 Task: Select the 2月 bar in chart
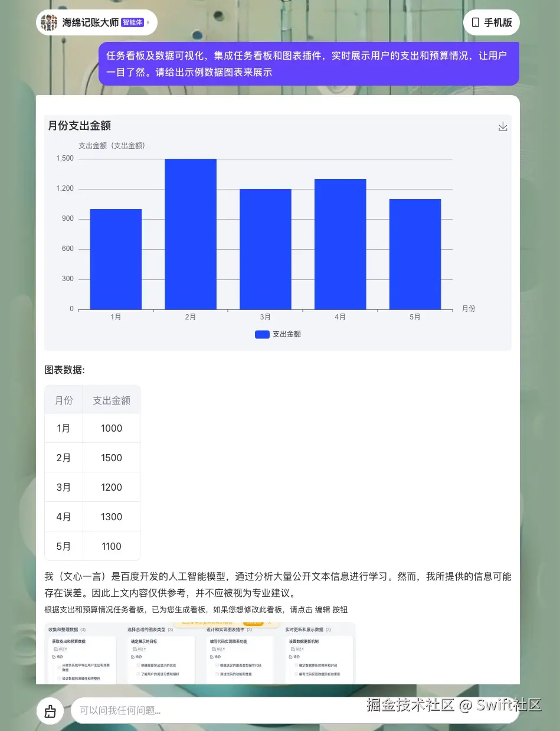(x=191, y=234)
